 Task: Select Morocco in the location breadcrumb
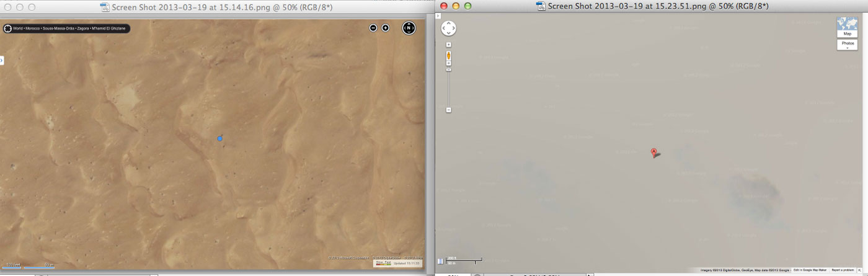pos(32,29)
